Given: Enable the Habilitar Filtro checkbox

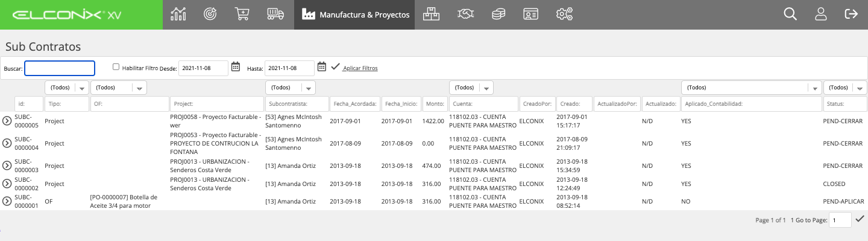Looking at the screenshot, I should point(116,68).
